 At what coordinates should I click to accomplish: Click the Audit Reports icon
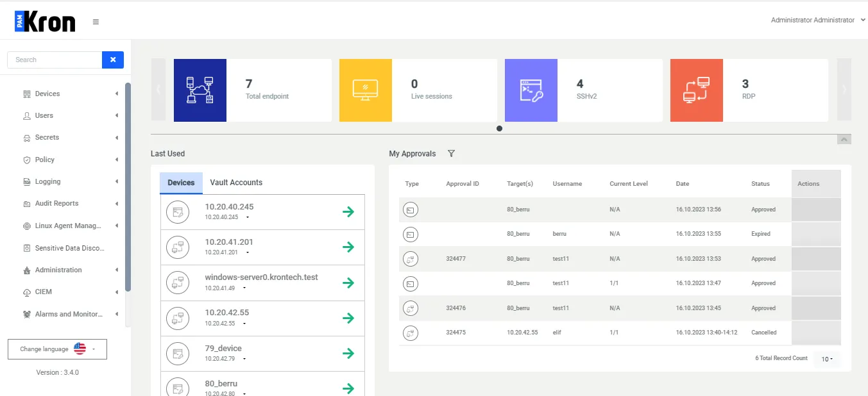27,204
